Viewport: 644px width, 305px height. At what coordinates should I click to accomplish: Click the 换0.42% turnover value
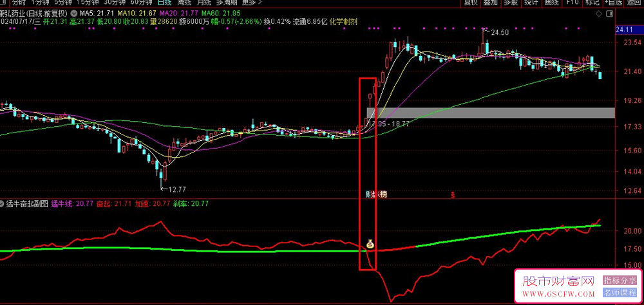277,22
